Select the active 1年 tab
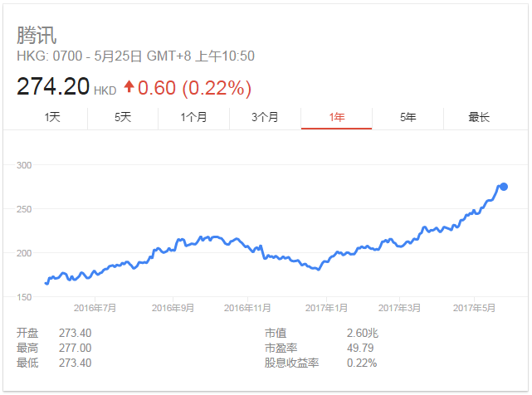This screenshot has height=395, width=532. (336, 117)
